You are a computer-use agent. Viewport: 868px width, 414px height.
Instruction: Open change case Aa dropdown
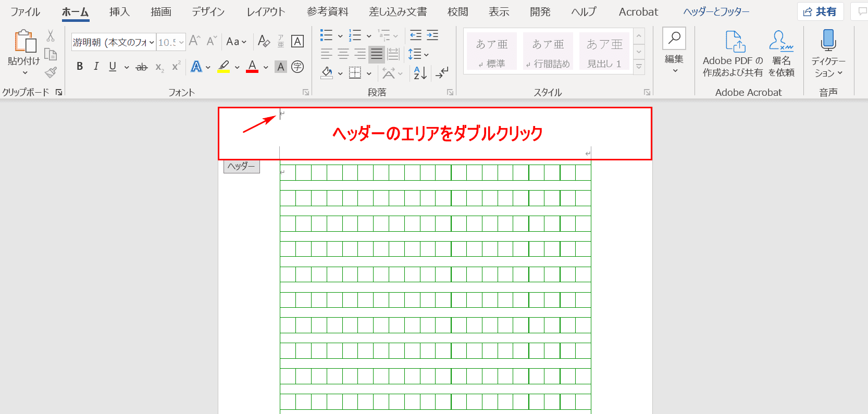[236, 42]
